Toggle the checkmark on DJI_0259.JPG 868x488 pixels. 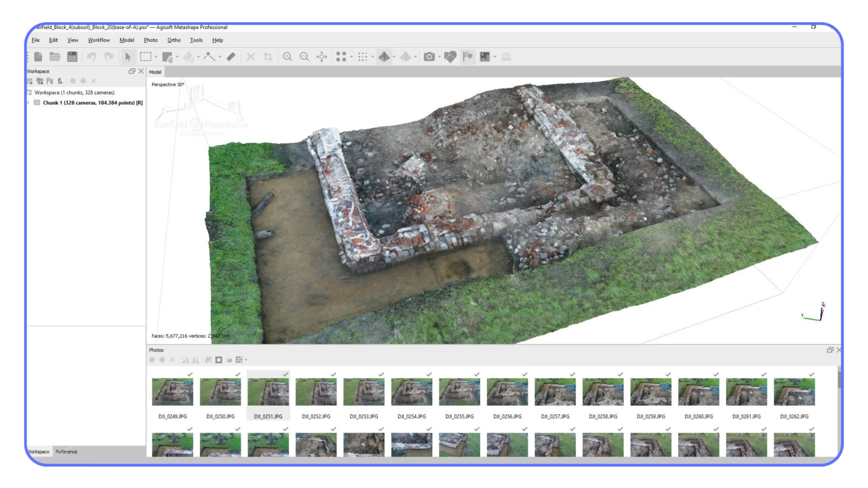point(668,374)
